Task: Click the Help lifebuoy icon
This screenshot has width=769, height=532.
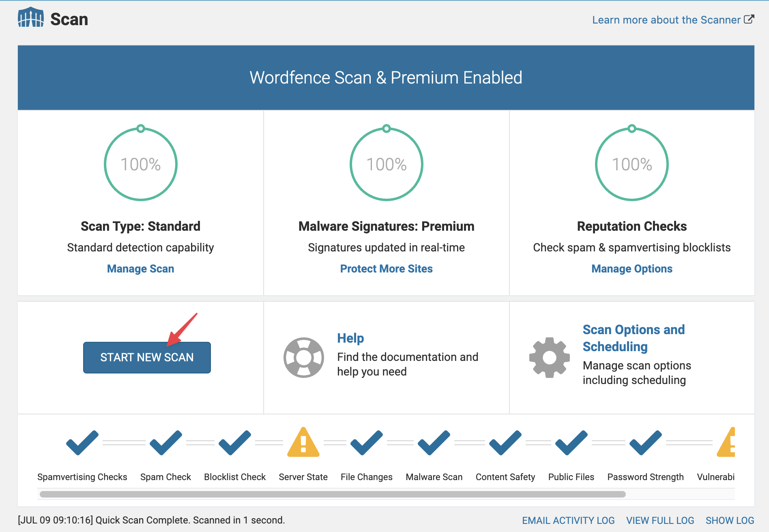Action: point(303,357)
